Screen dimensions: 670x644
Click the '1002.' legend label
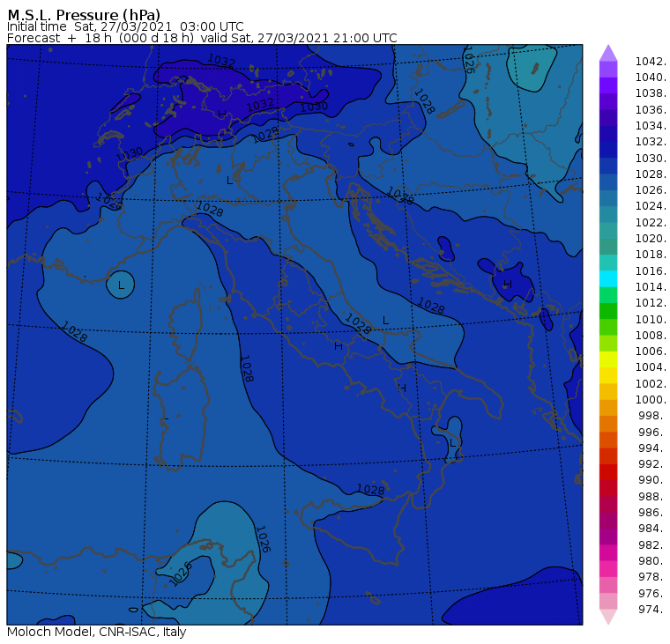[x=651, y=384]
